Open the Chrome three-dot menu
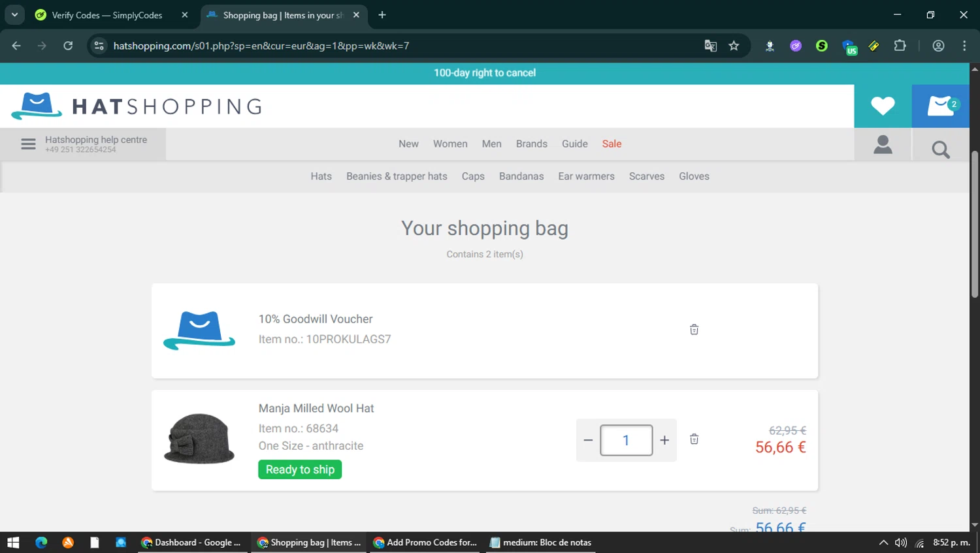980x553 pixels. tap(964, 46)
